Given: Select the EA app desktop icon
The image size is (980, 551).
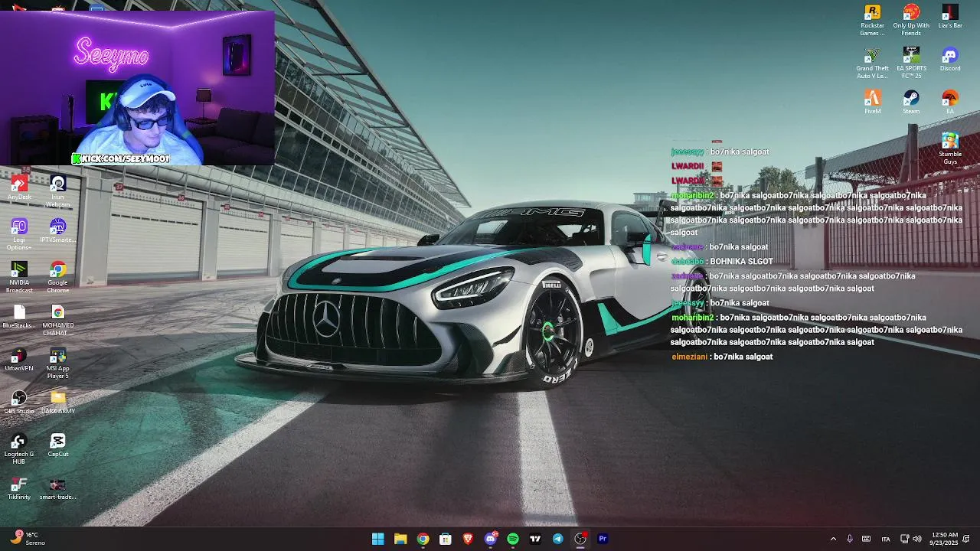Looking at the screenshot, I should click(950, 102).
